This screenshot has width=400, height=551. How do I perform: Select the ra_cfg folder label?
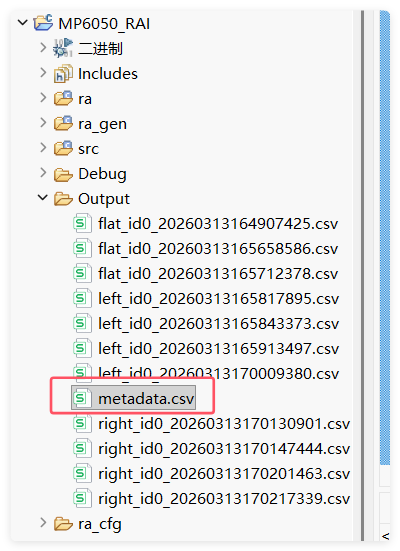[x=100, y=524]
